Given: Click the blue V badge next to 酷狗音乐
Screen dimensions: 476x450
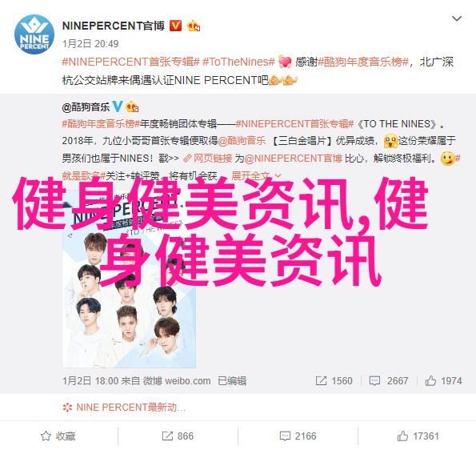Looking at the screenshot, I should click(x=118, y=106).
